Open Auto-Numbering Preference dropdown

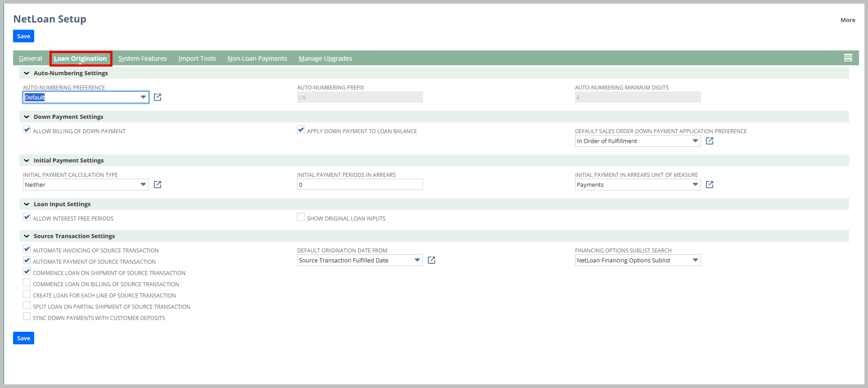143,97
